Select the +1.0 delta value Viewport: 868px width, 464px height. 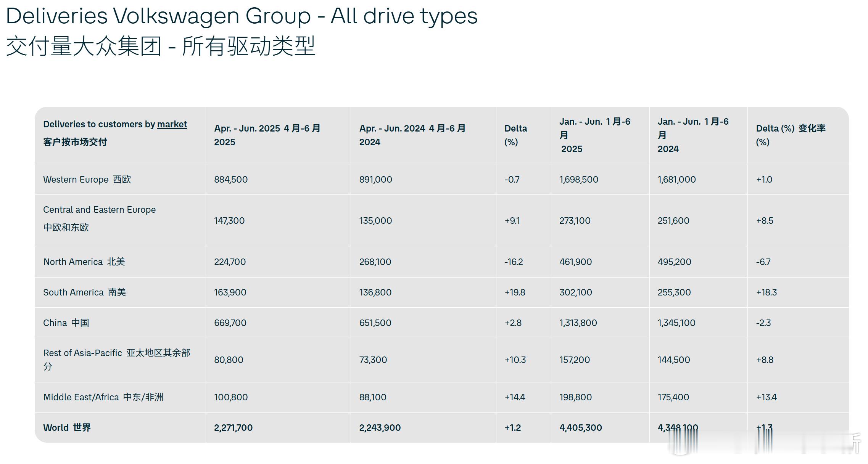click(x=764, y=180)
